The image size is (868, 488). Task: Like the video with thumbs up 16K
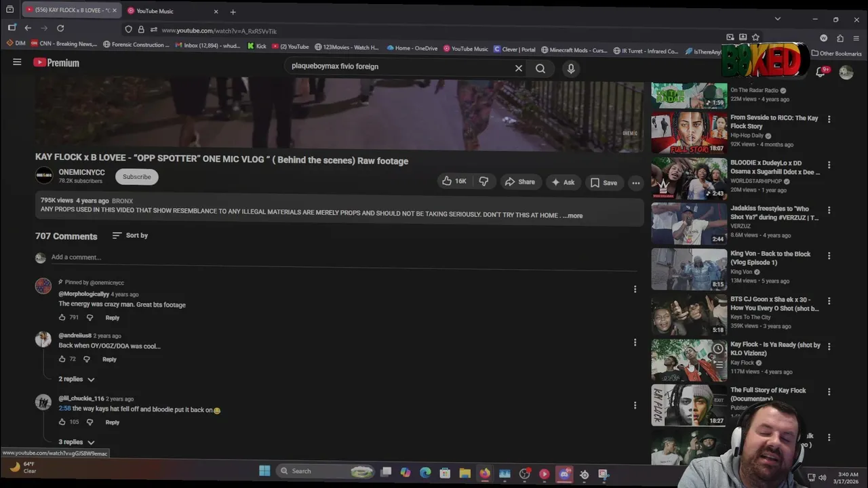click(454, 182)
